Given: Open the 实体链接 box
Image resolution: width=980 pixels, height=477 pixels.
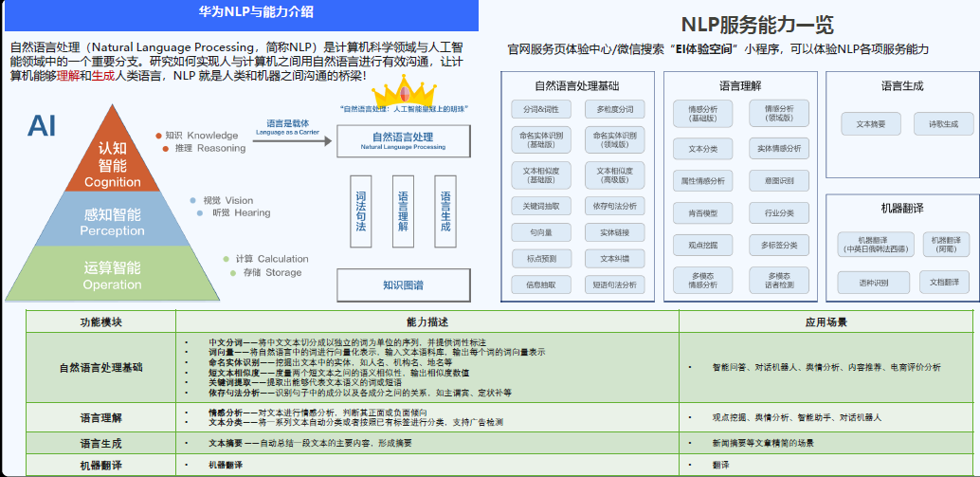Looking at the screenshot, I should pos(615,232).
